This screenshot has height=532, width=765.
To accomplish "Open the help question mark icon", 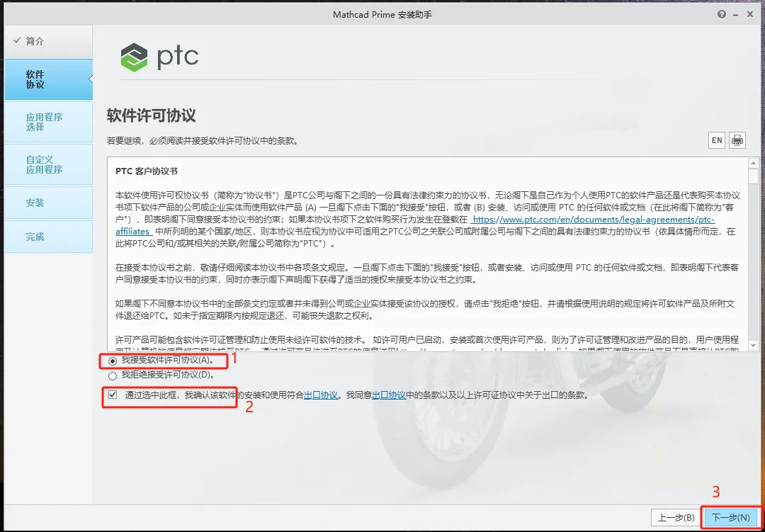I will [x=722, y=15].
